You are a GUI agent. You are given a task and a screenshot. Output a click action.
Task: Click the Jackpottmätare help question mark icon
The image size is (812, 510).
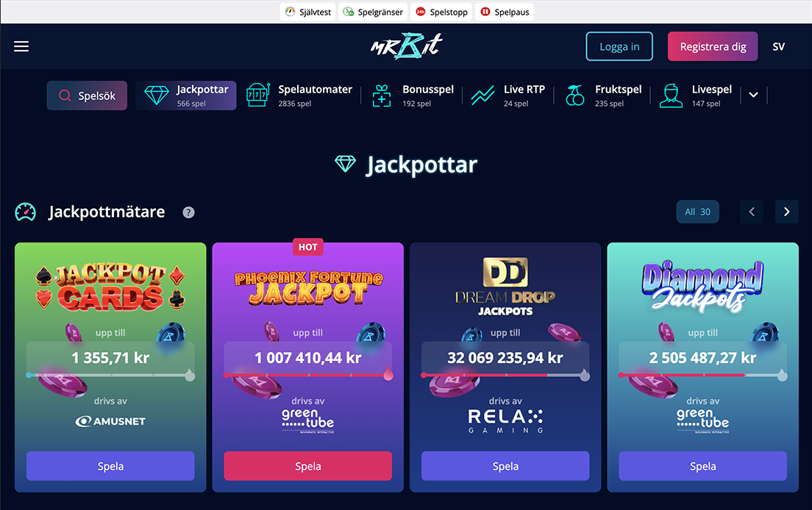(x=188, y=212)
